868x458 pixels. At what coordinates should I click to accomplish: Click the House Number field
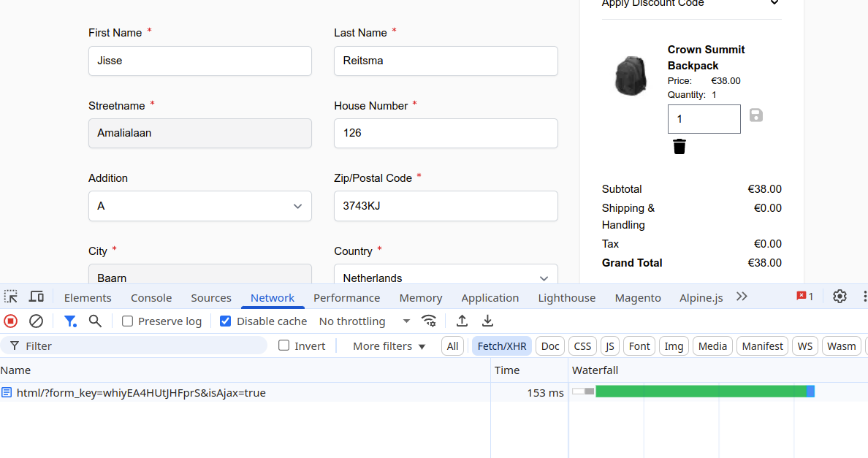[x=446, y=133]
